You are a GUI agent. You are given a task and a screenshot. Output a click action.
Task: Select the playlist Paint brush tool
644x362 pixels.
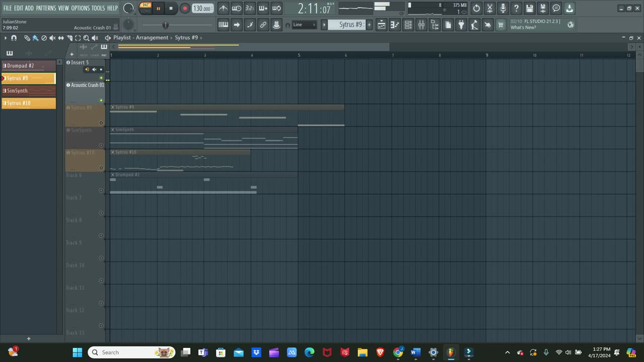(35, 38)
